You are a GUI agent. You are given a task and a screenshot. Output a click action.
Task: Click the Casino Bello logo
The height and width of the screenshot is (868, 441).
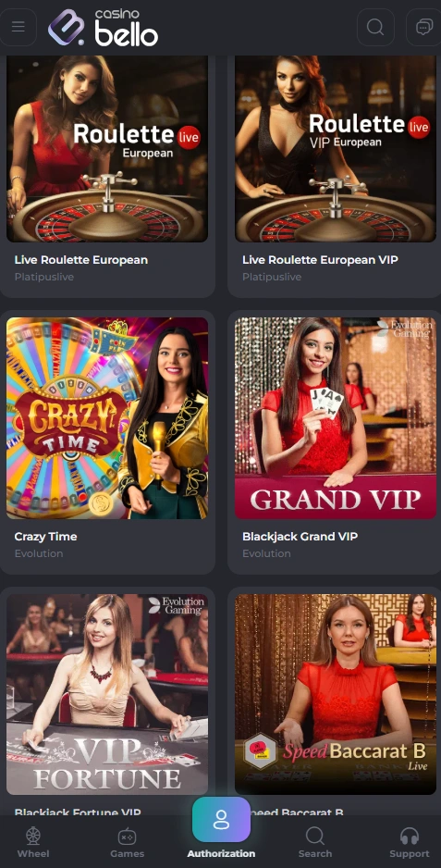tap(103, 27)
